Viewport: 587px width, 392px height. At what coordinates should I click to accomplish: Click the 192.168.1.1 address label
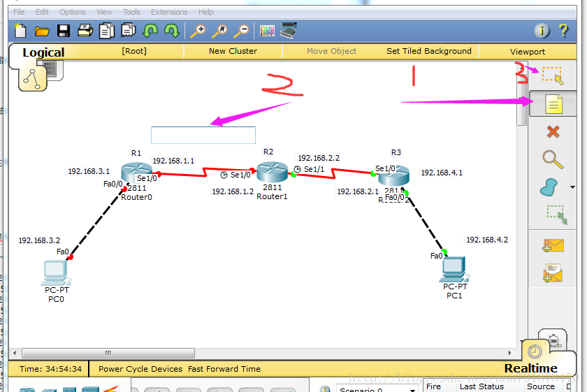coord(173,161)
